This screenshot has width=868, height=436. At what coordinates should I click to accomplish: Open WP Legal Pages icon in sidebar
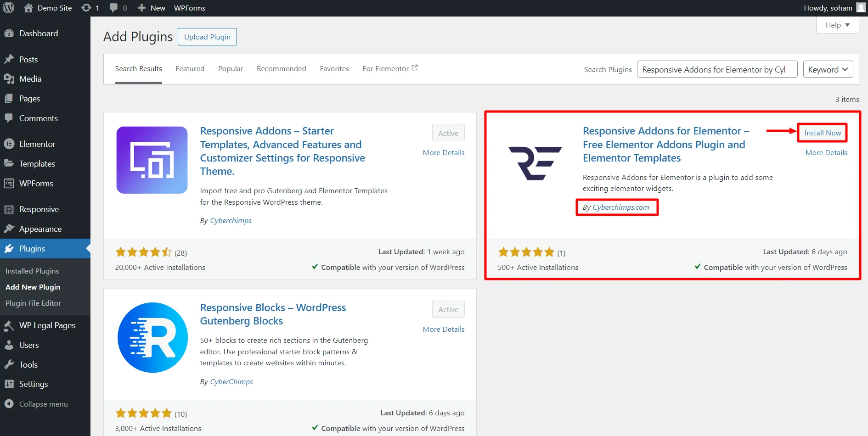click(9, 325)
